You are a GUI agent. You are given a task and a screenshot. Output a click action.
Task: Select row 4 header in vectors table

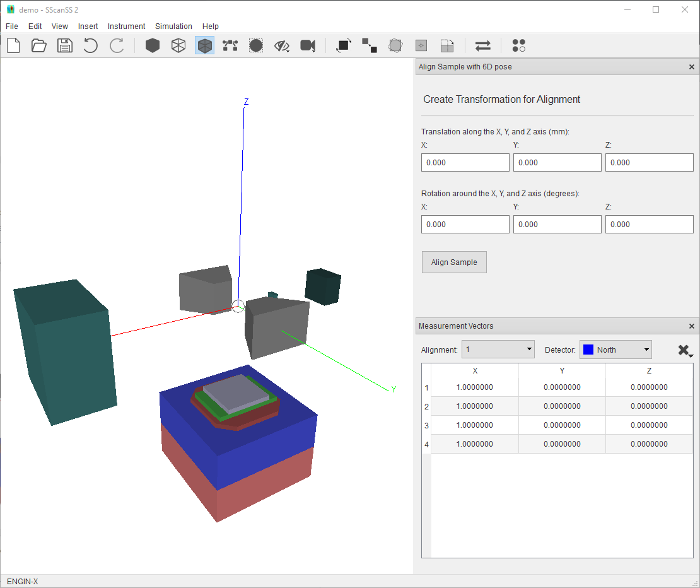click(x=426, y=444)
